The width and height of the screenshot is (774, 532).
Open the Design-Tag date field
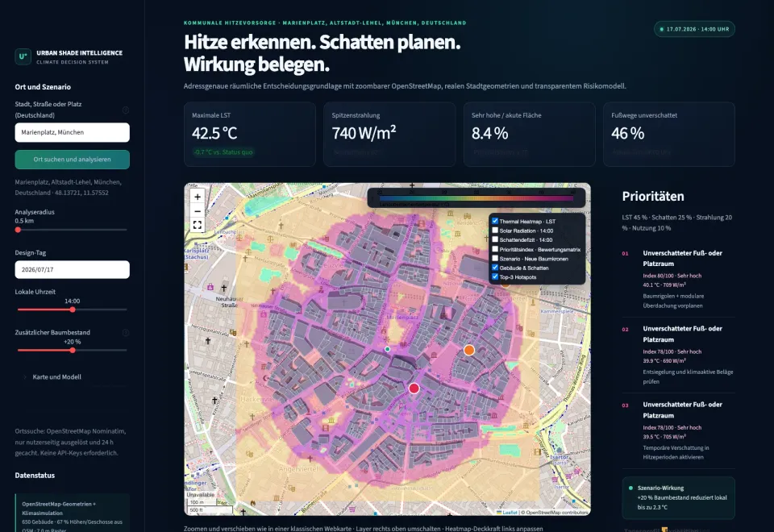[x=72, y=269]
